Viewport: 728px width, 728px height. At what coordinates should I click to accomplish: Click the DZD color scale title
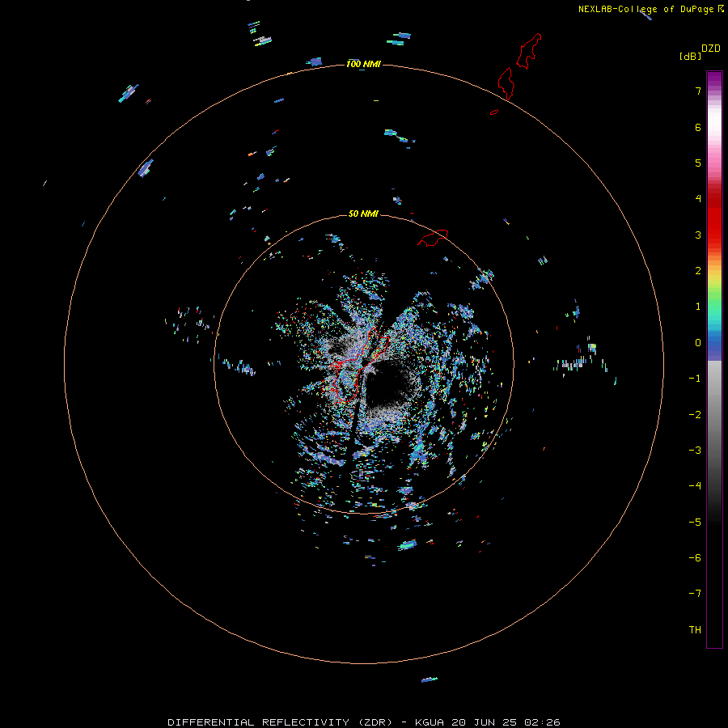[711, 49]
